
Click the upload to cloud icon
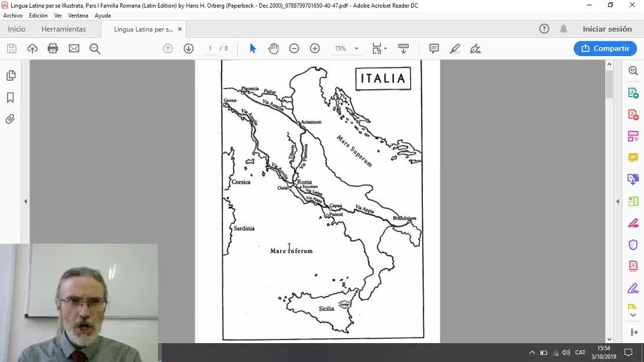tap(32, 48)
